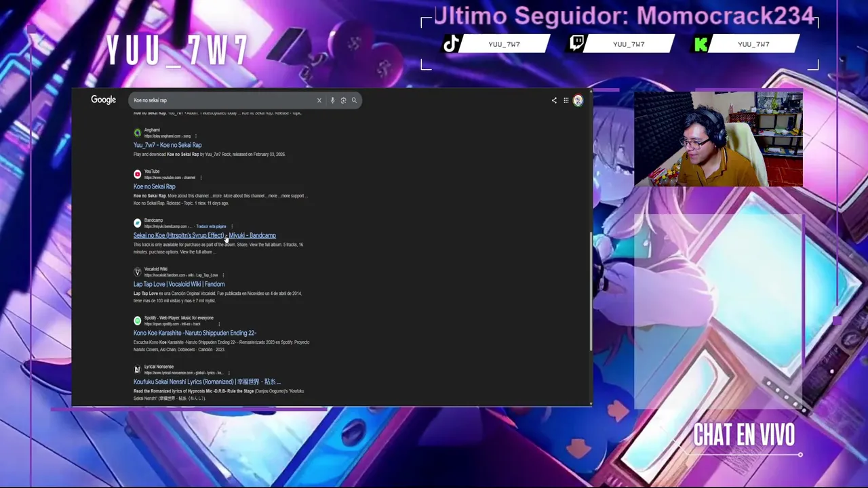Click the Vocaloid Wiki result favicon
Screen dimensions: 868x488
pos(138,272)
